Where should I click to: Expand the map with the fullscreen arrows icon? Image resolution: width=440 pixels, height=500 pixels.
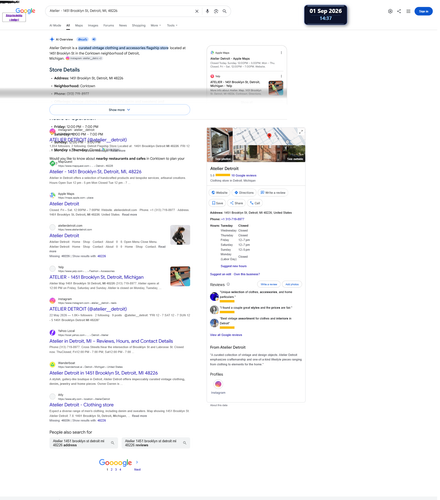click(x=301, y=132)
